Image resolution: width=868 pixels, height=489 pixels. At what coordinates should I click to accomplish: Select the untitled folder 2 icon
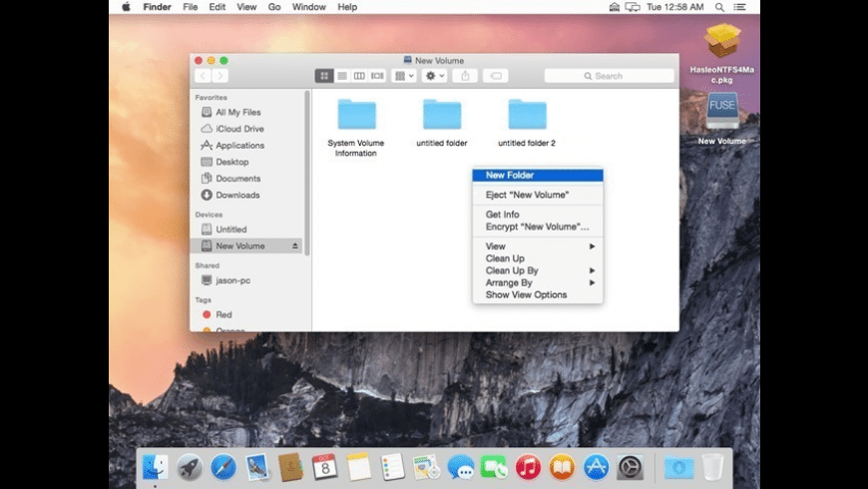click(x=527, y=115)
